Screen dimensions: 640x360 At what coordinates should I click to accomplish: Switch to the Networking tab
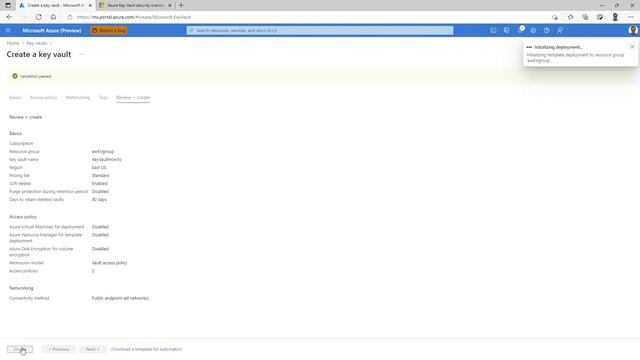click(78, 98)
